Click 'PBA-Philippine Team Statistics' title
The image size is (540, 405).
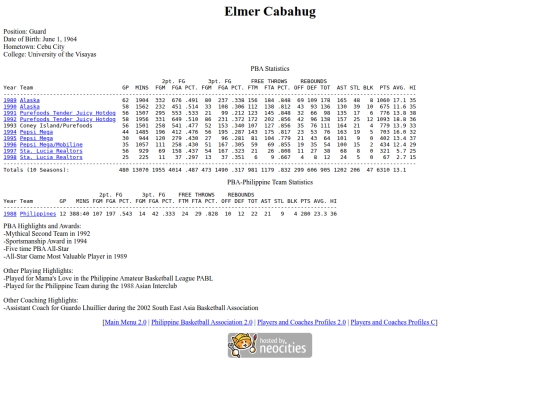pyautogui.click(x=270, y=182)
